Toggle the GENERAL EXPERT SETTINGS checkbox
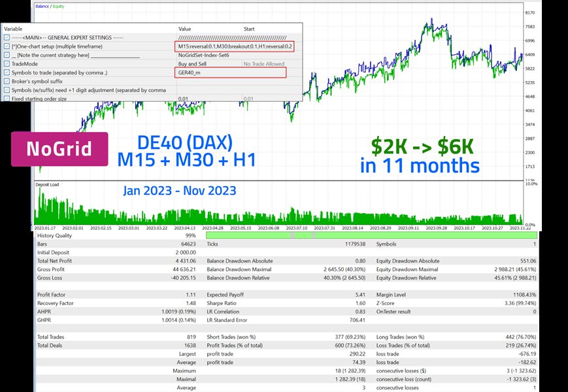Image resolution: width=568 pixels, height=392 pixels. click(x=7, y=38)
